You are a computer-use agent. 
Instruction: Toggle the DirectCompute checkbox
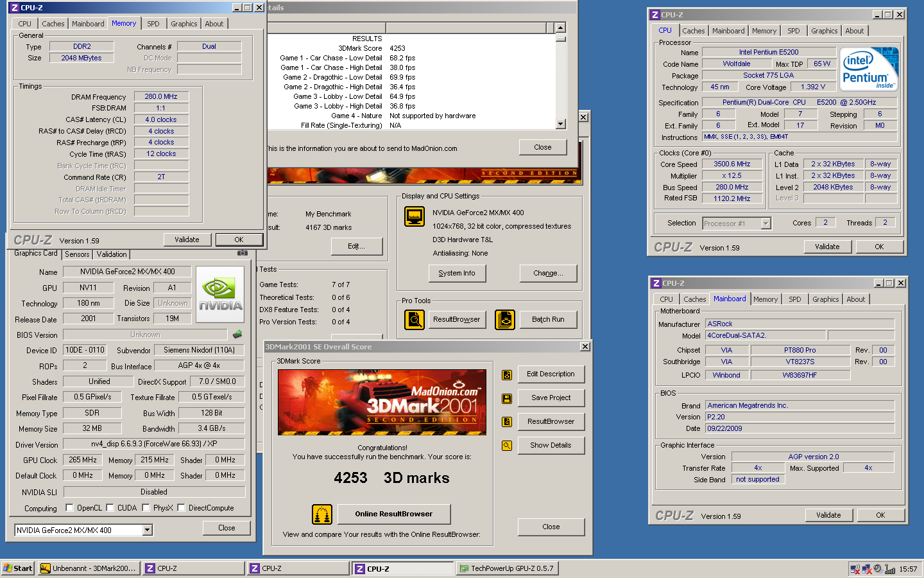[182, 508]
